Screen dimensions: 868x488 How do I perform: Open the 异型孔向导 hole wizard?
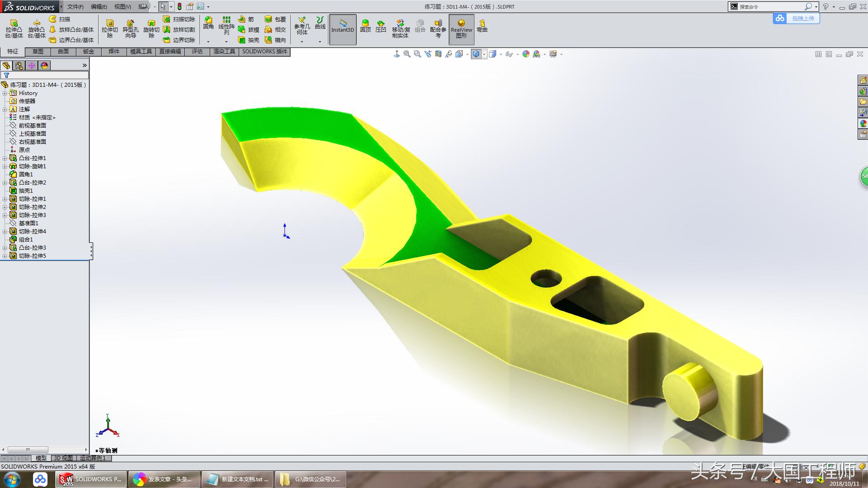[x=131, y=28]
